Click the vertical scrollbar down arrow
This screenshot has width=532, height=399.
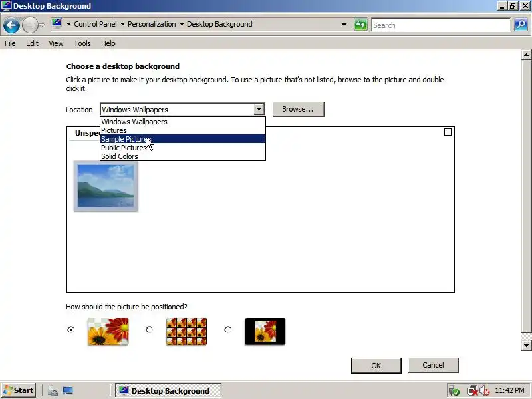(x=526, y=346)
